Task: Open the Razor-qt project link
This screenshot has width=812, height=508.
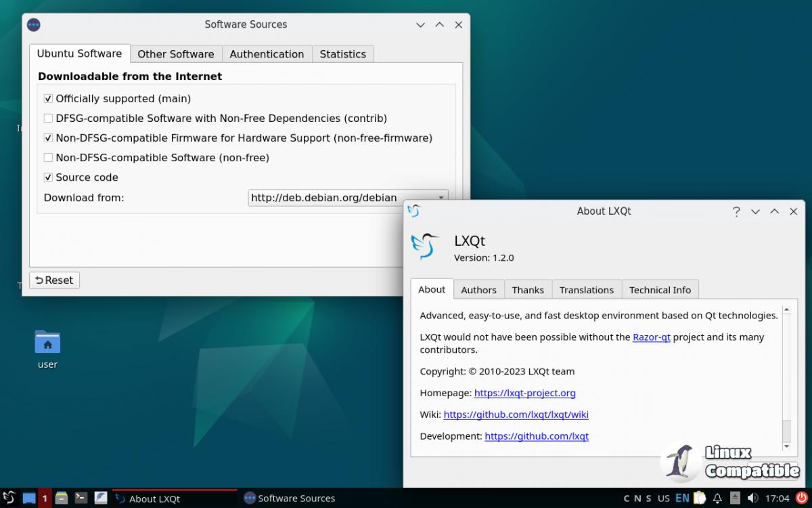Action: [x=651, y=337]
